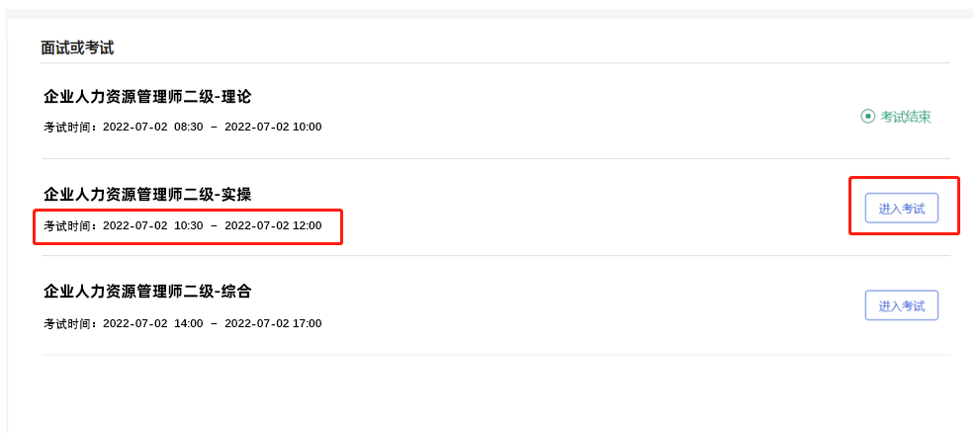This screenshot has height=433, width=980.
Task: Click the dash between 实操 exam times
Action: pyautogui.click(x=214, y=225)
